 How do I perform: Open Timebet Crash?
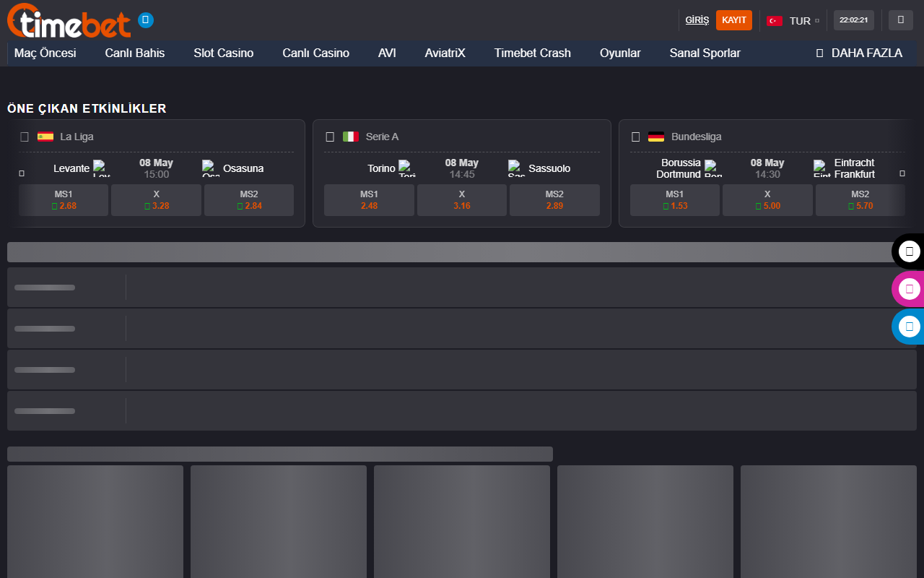tap(533, 53)
